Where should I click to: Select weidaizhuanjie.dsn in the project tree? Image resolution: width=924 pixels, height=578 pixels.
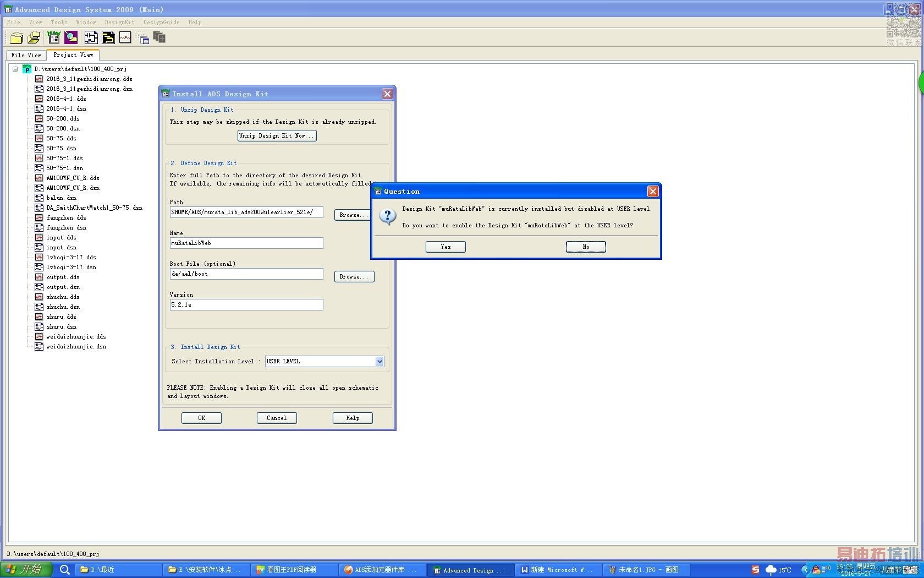point(76,346)
